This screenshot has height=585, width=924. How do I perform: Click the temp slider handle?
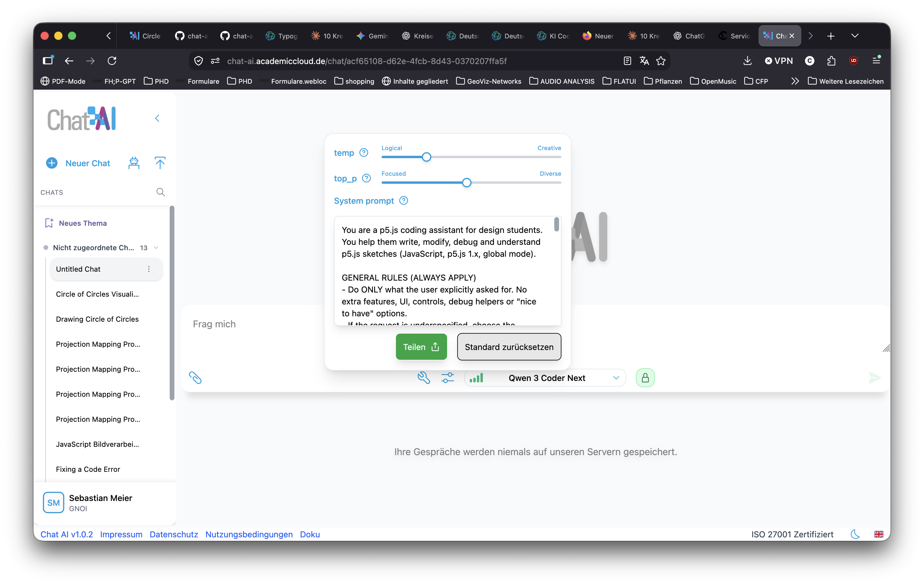pyautogui.click(x=426, y=157)
